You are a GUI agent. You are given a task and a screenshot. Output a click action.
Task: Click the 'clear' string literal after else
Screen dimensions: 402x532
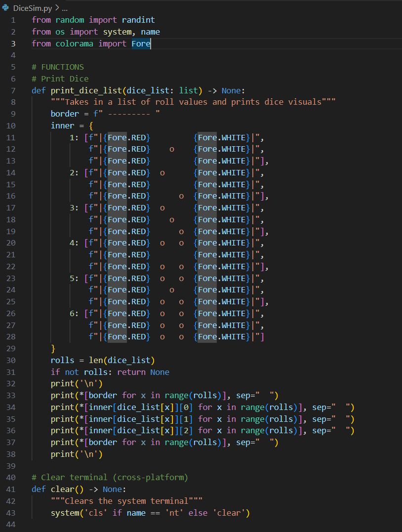[229, 513]
